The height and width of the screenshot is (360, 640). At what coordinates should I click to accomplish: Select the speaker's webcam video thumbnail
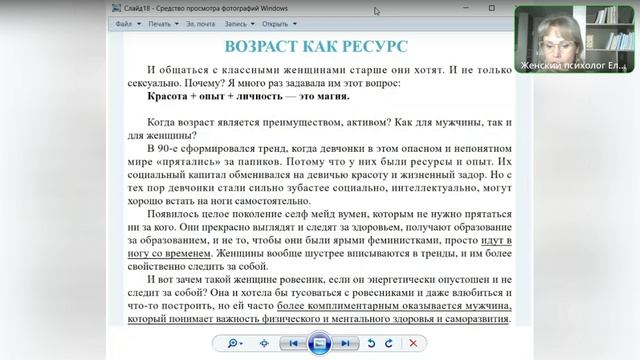pos(574,39)
